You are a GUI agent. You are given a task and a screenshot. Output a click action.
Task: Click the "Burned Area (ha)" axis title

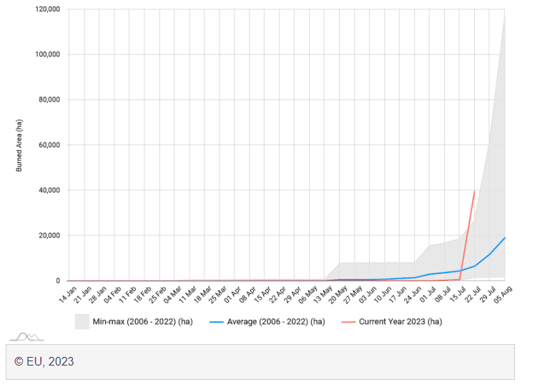point(20,145)
